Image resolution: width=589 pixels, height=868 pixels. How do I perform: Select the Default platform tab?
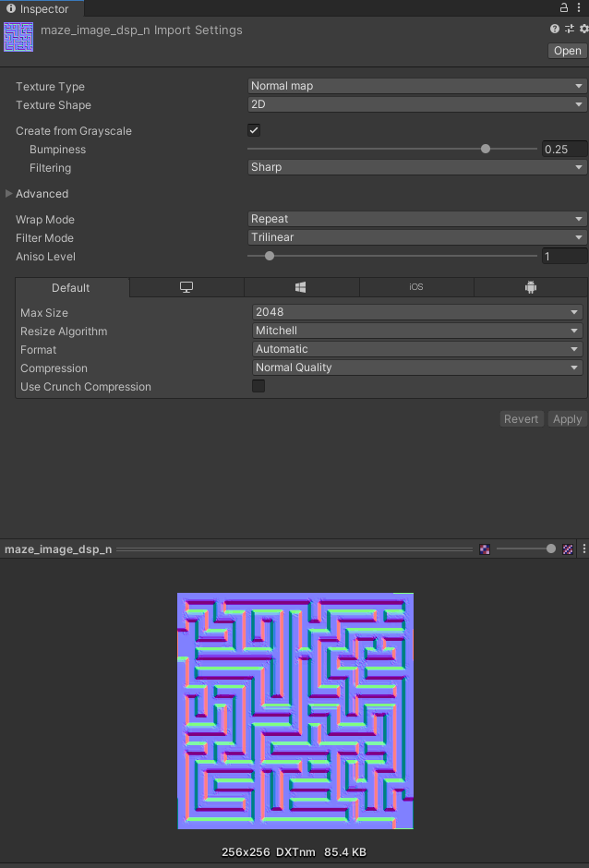click(71, 288)
